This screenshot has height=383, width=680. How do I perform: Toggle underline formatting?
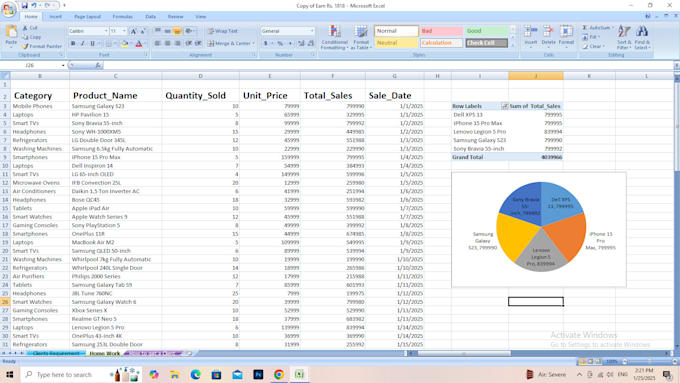click(92, 43)
